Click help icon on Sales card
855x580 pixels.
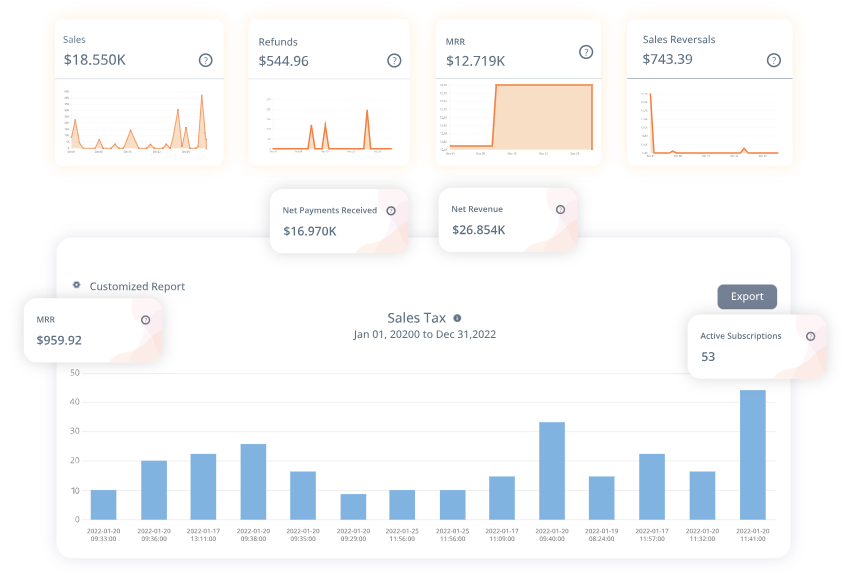206,61
